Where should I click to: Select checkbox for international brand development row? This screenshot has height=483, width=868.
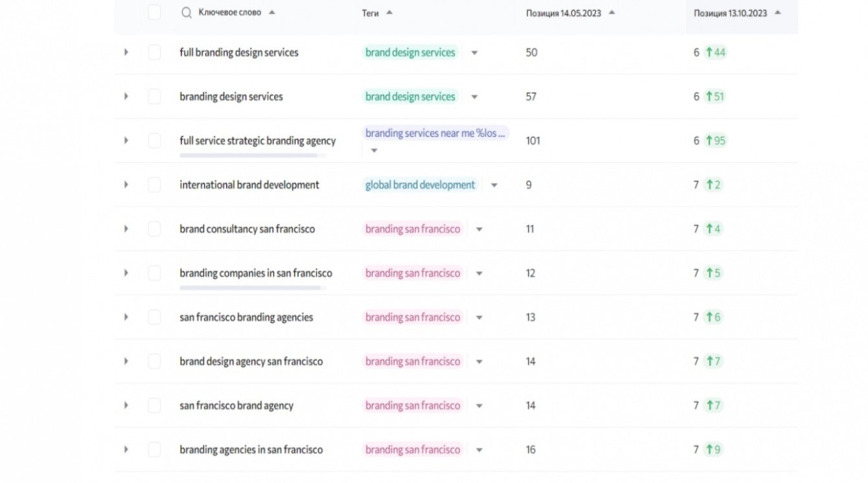tap(154, 185)
